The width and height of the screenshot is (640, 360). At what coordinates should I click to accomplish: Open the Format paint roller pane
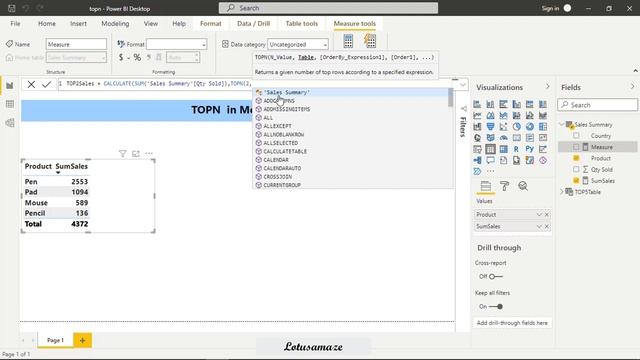[504, 186]
